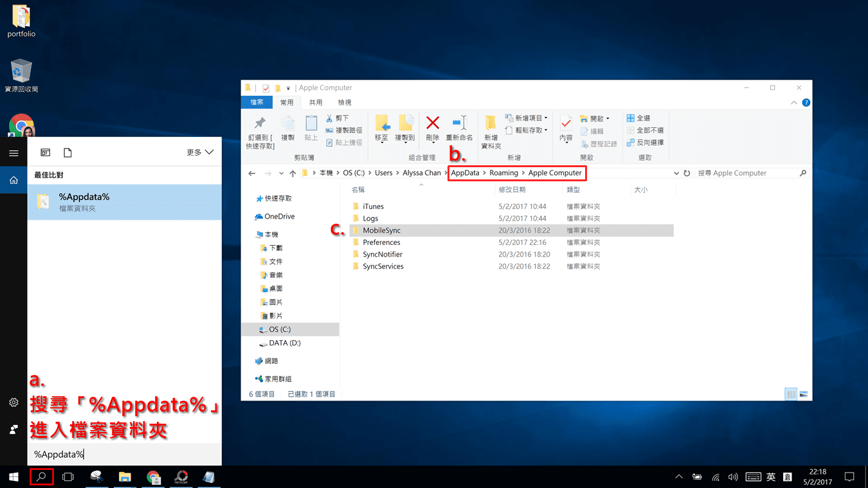The height and width of the screenshot is (488, 868).
Task: Click Roaming in the address bar path
Action: tap(503, 173)
